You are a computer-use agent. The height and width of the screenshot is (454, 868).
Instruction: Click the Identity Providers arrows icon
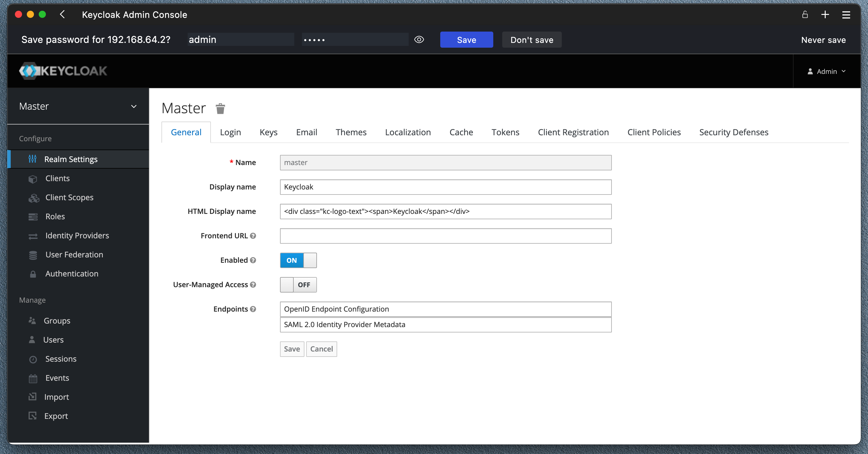point(33,236)
